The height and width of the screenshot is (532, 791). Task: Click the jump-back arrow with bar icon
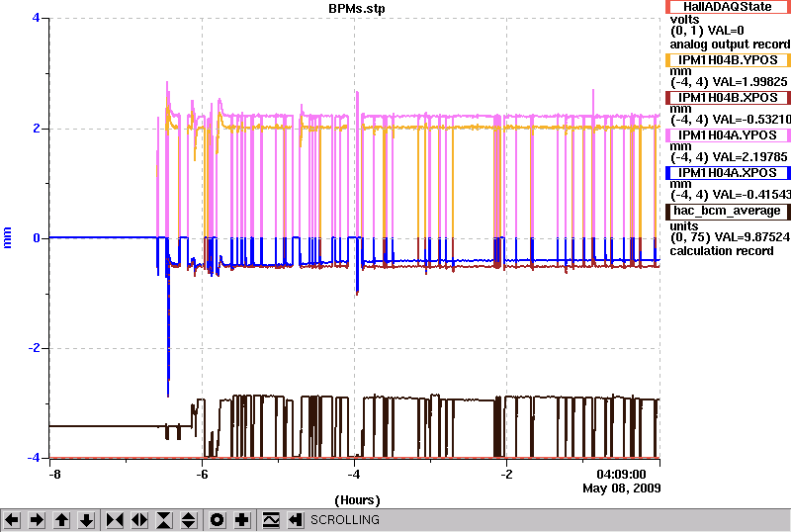click(x=295, y=520)
